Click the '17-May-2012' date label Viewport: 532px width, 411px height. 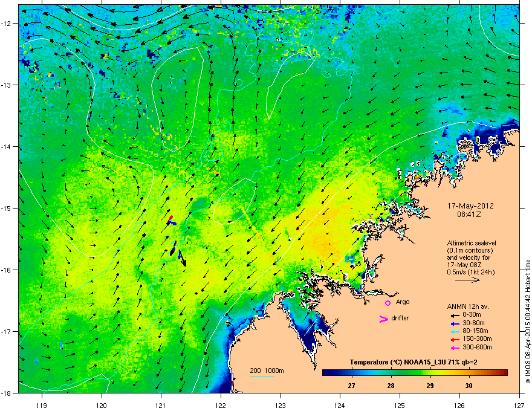click(x=470, y=206)
